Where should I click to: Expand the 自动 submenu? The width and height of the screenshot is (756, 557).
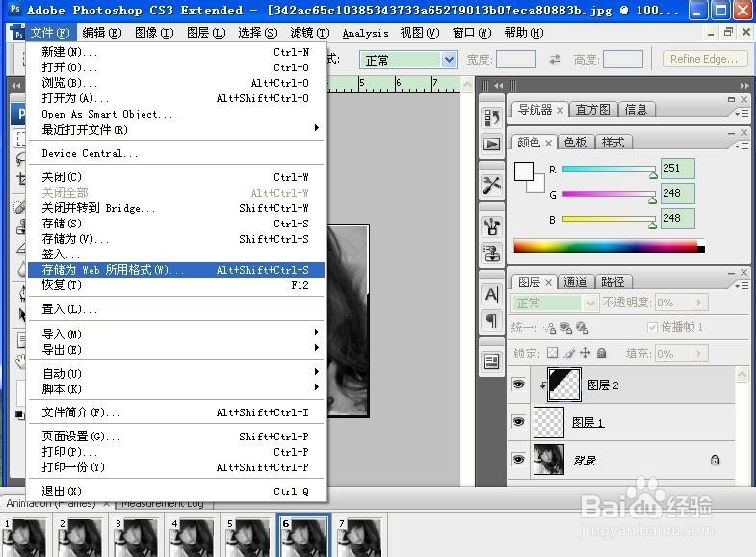coord(176,373)
